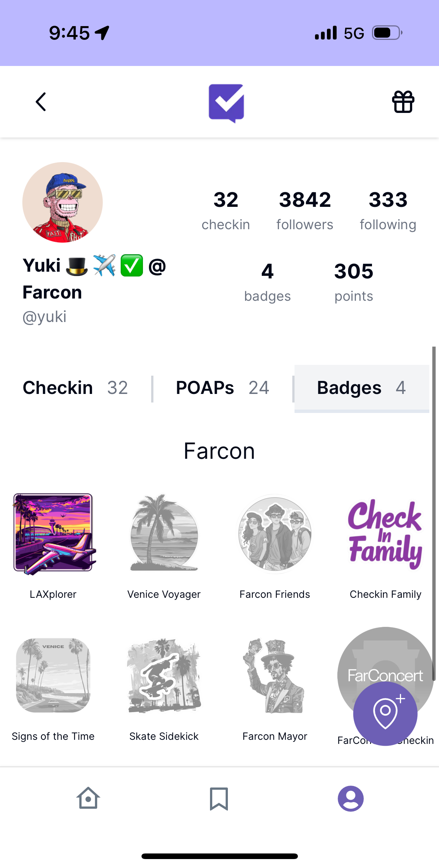Go to Home via house icon
The image size is (439, 868).
(88, 798)
